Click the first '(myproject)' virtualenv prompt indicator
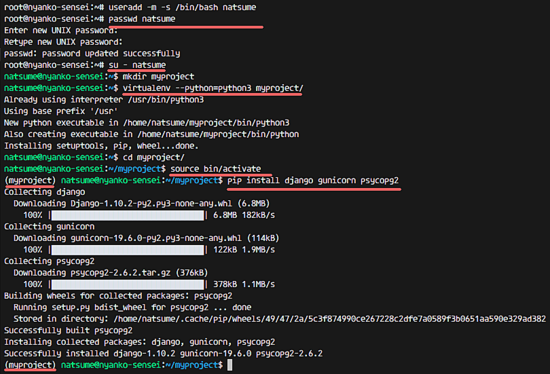Image resolution: width=550 pixels, height=374 pixels. coord(30,180)
